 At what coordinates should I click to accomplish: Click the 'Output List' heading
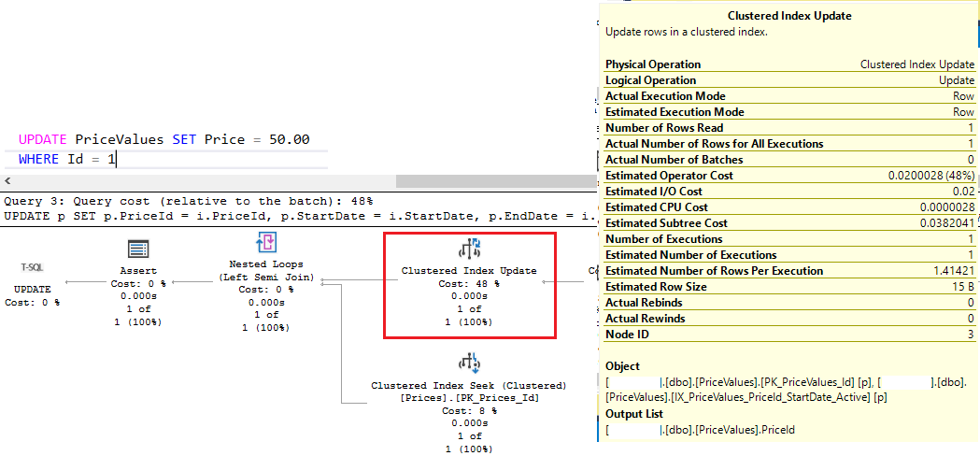coord(634,414)
